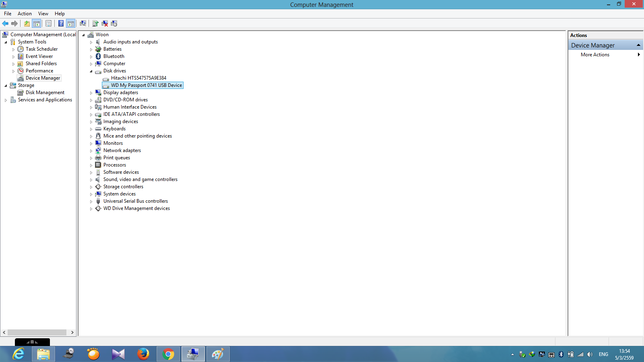This screenshot has height=362, width=644.
Task: Click Update Driver Software toolbar icon
Action: click(x=95, y=23)
